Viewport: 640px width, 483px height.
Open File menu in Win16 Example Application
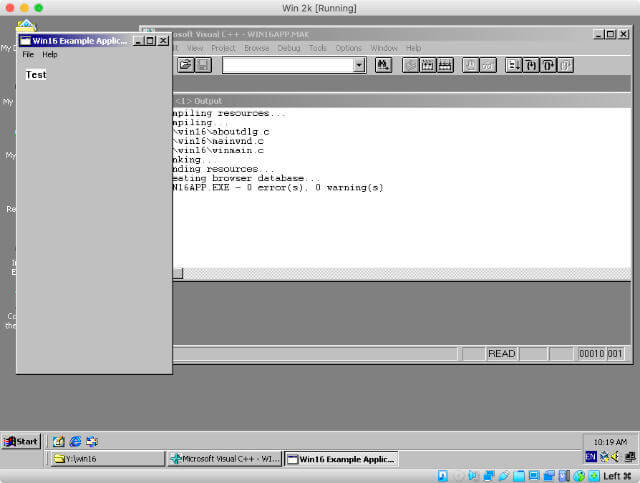pos(28,54)
